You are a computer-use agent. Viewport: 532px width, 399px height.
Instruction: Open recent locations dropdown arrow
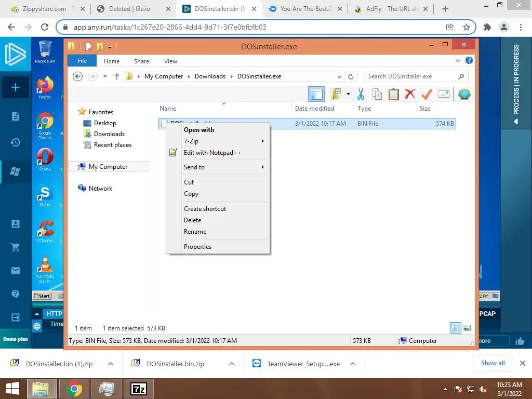[105, 76]
